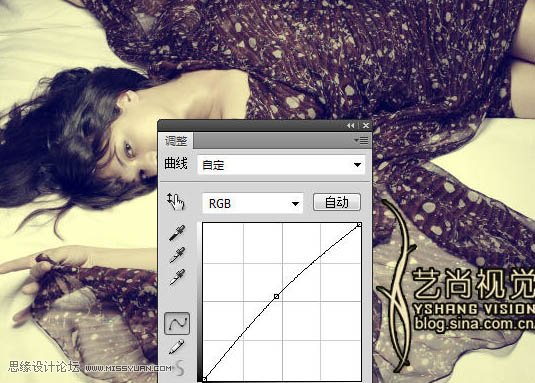Switch to the 调整 adjustments tab
The width and height of the screenshot is (535, 383).
(176, 141)
